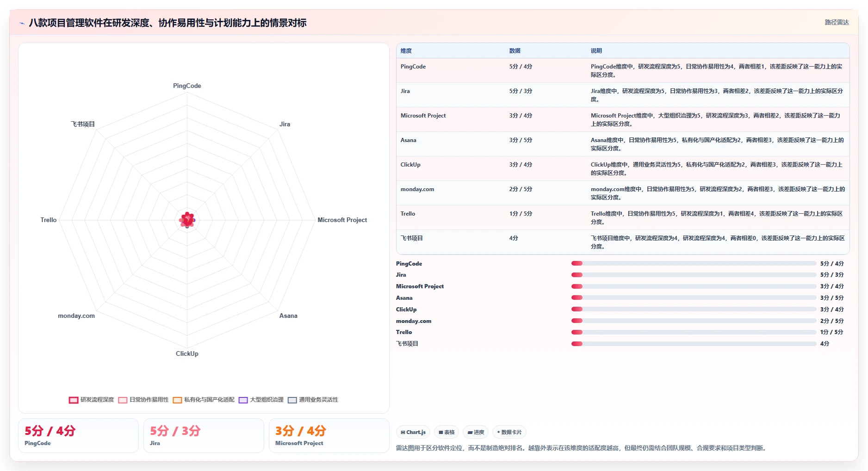Viewport: 868px width, 471px height.
Task: Select the monday.com table row name
Action: coord(417,189)
